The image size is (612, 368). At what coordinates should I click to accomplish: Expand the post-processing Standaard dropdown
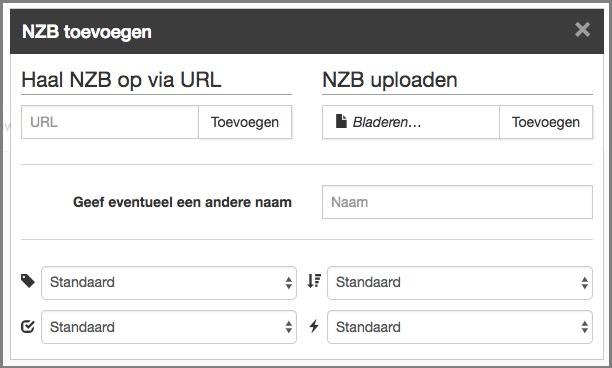(169, 327)
